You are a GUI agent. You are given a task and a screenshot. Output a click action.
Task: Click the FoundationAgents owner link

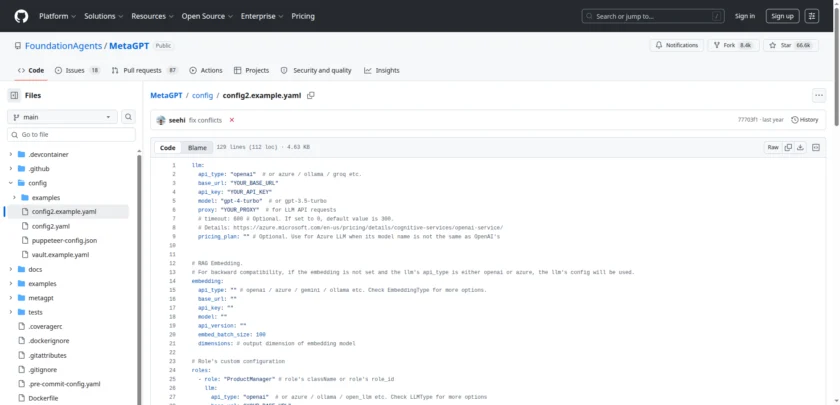[63, 46]
